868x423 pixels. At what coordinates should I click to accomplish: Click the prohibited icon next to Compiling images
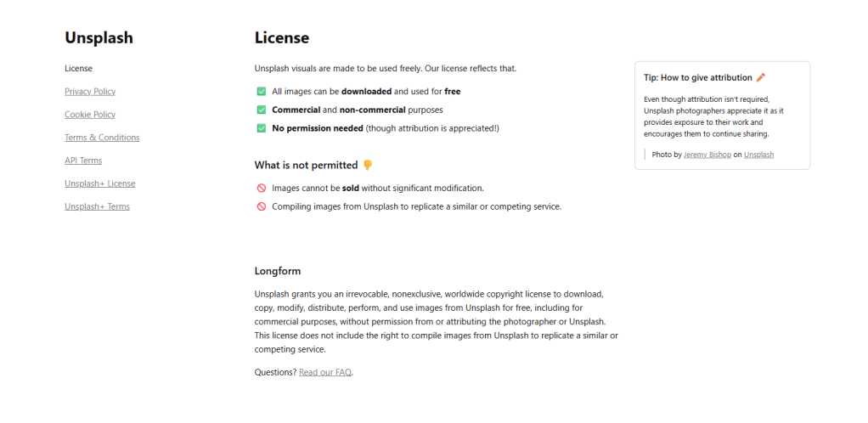pos(262,206)
